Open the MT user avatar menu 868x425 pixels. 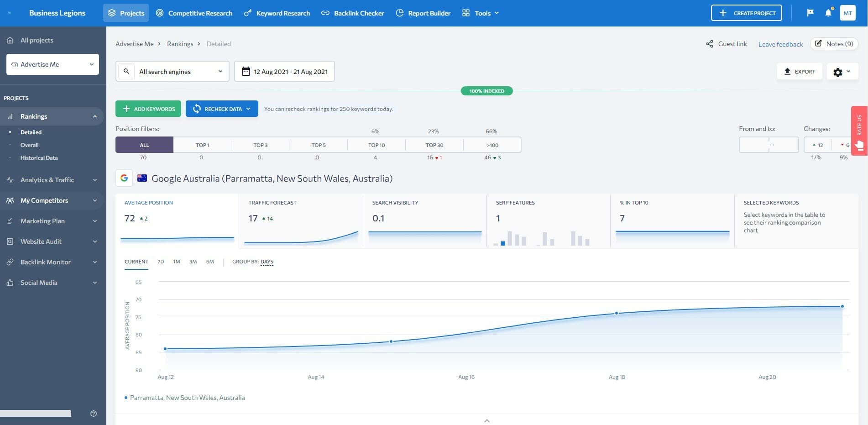coord(848,13)
